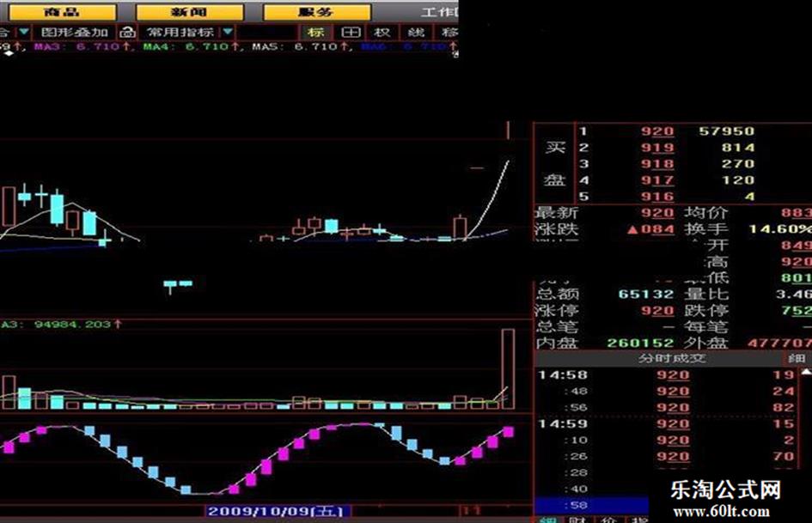This screenshot has height=523, width=812.
Task: Click the MA3: 6.710 indicator label
Action: coord(82,46)
